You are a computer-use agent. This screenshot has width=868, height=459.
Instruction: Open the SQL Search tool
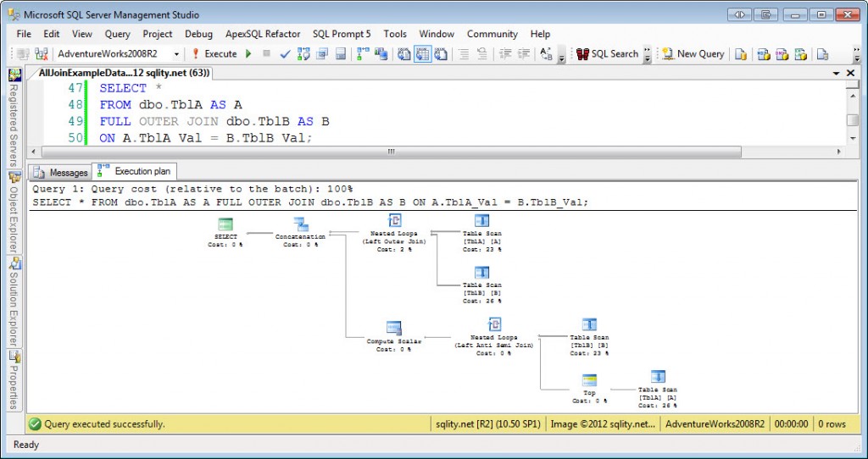(607, 53)
